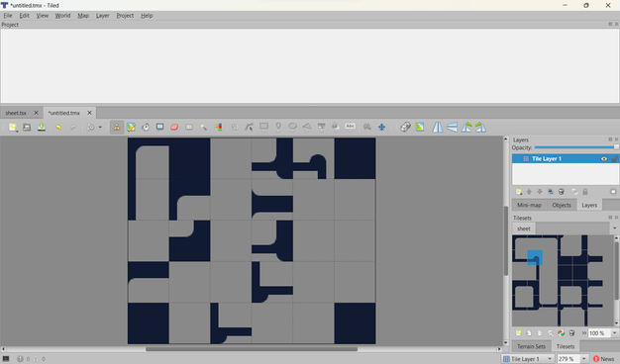
Task: Open the File menu
Action: click(x=8, y=16)
